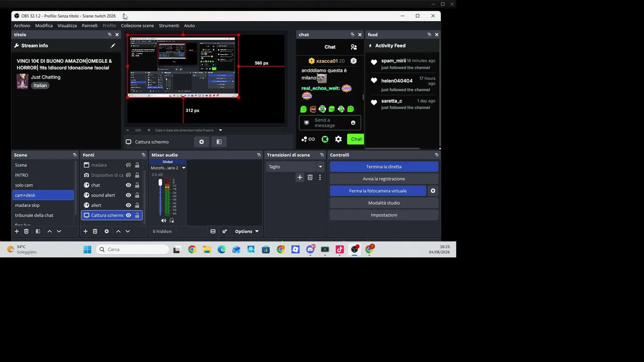Open TikTok from the Windows taskbar
The image size is (644, 362).
point(340,249)
